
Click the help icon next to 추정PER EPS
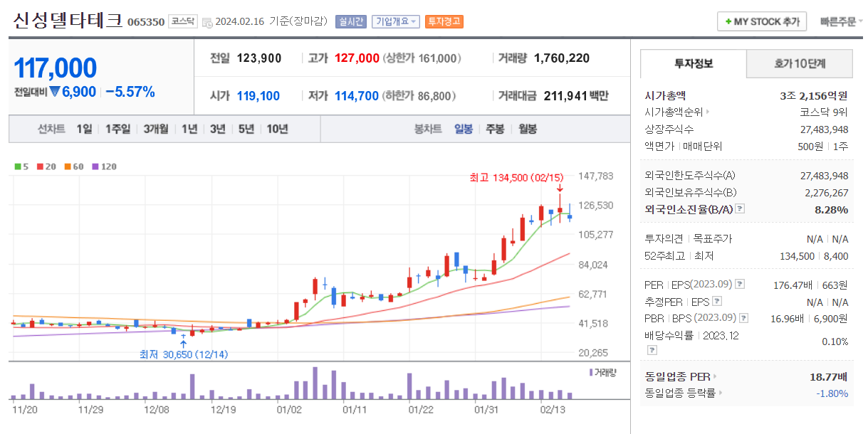coord(717,302)
